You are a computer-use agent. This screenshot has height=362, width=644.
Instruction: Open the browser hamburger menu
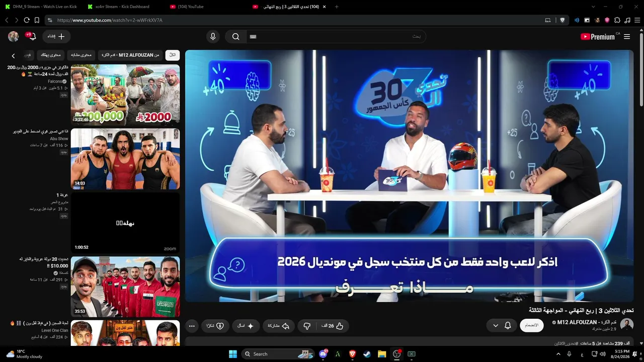(x=637, y=20)
